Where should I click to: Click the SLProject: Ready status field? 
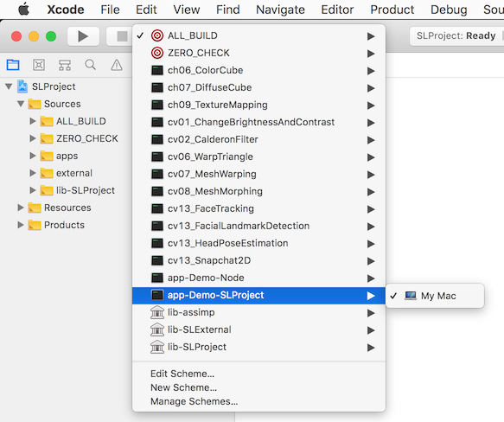click(456, 35)
